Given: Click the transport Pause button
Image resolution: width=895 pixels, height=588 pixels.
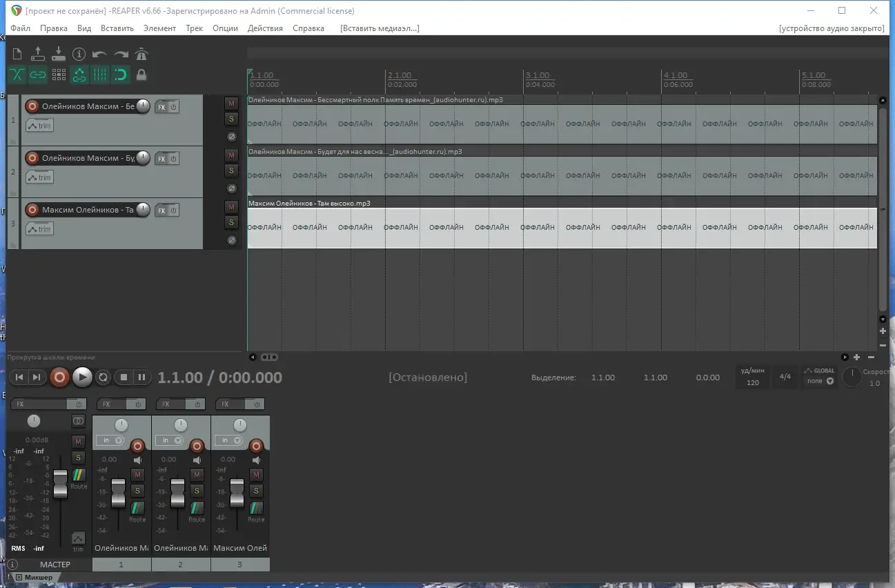Looking at the screenshot, I should (x=141, y=377).
